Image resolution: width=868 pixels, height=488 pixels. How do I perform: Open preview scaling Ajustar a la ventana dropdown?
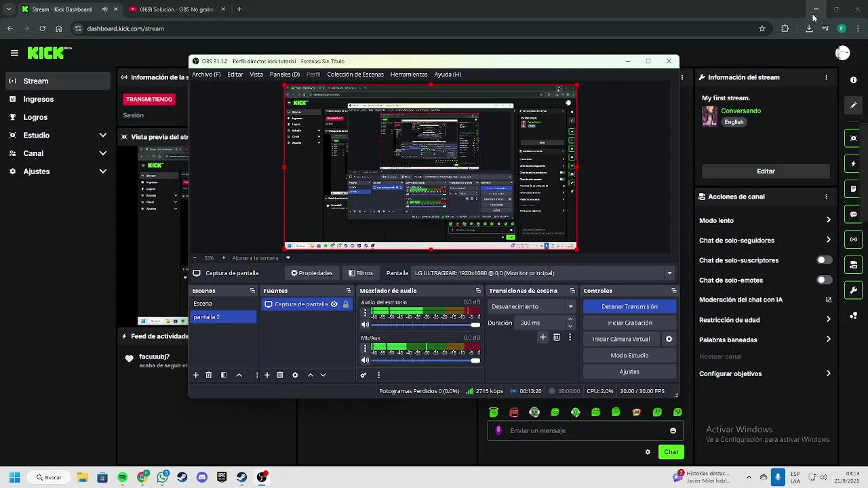[x=288, y=258]
